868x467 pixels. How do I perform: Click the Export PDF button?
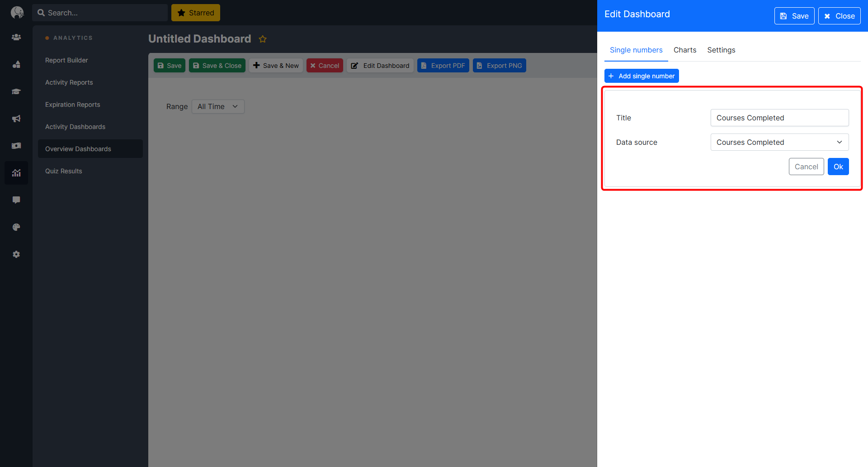pos(443,66)
